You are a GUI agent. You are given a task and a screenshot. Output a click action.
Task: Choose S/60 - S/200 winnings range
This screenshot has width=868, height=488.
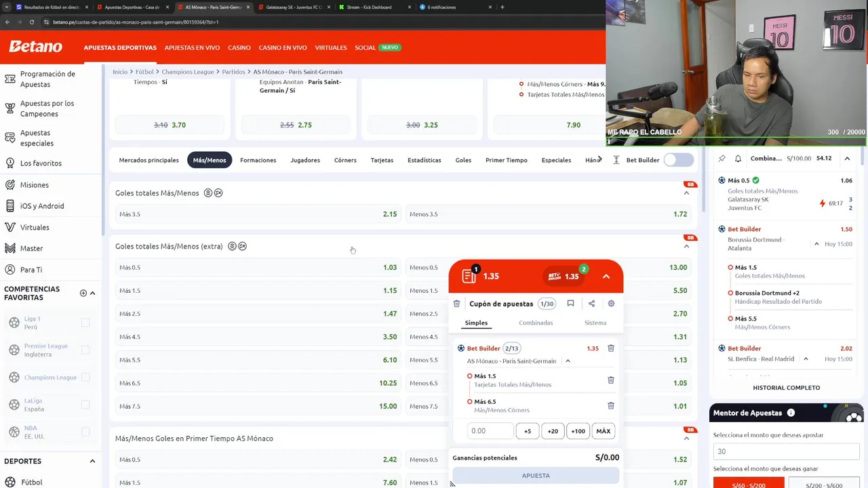[x=749, y=484]
